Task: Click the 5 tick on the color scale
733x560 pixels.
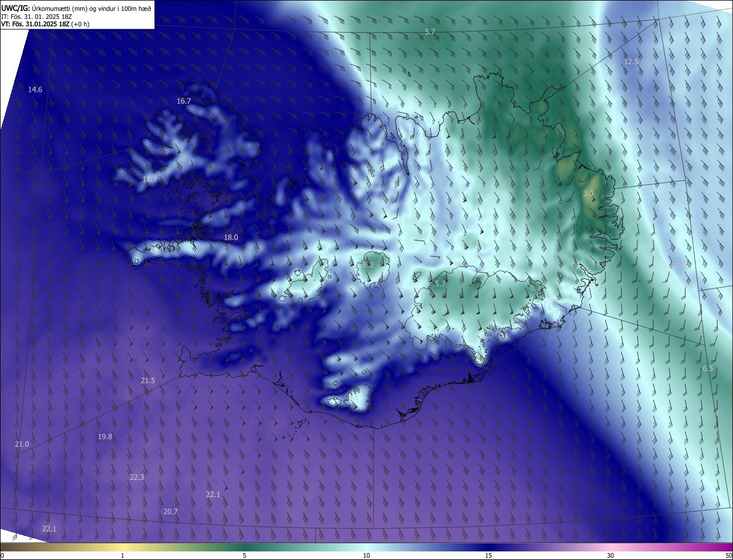Action: click(x=245, y=555)
